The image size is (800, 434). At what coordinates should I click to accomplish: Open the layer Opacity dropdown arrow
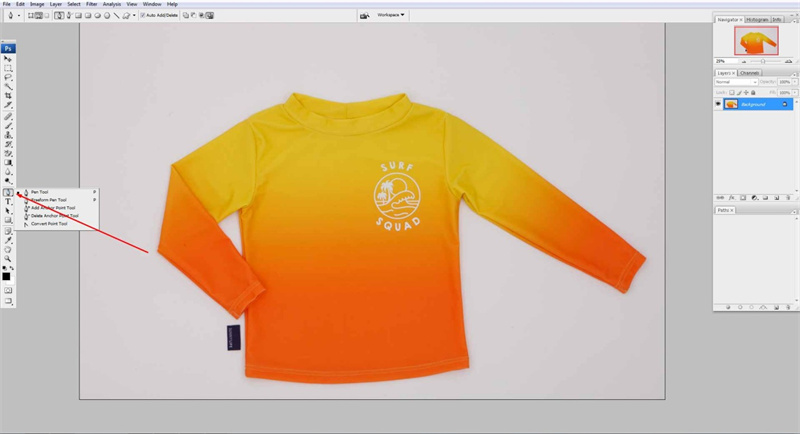coord(795,82)
